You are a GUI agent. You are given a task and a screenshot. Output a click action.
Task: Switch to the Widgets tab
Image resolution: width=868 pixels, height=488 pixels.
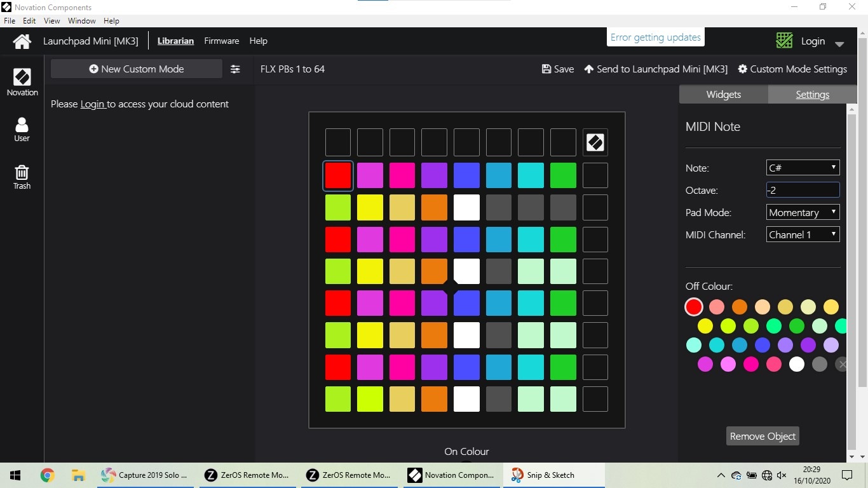[x=724, y=94]
